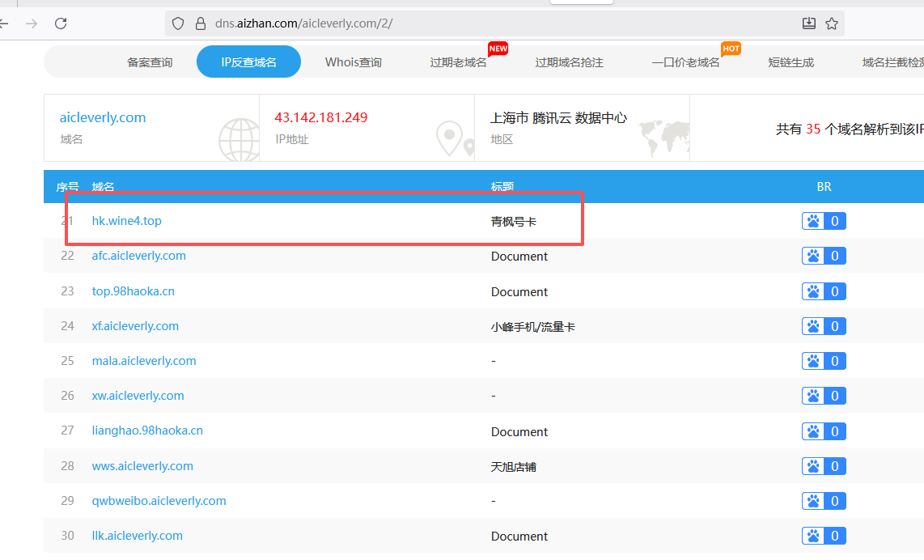This screenshot has height=560, width=924.
Task: Open lianghao.98haoka.cn link
Action: 147,431
